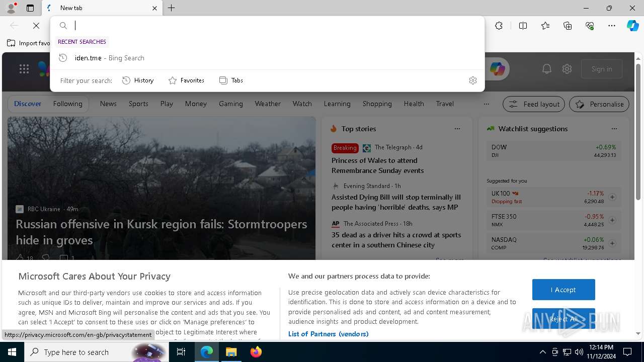Open Assisted Dying Bill story
Viewport: 644px width, 362px height.
396,202
